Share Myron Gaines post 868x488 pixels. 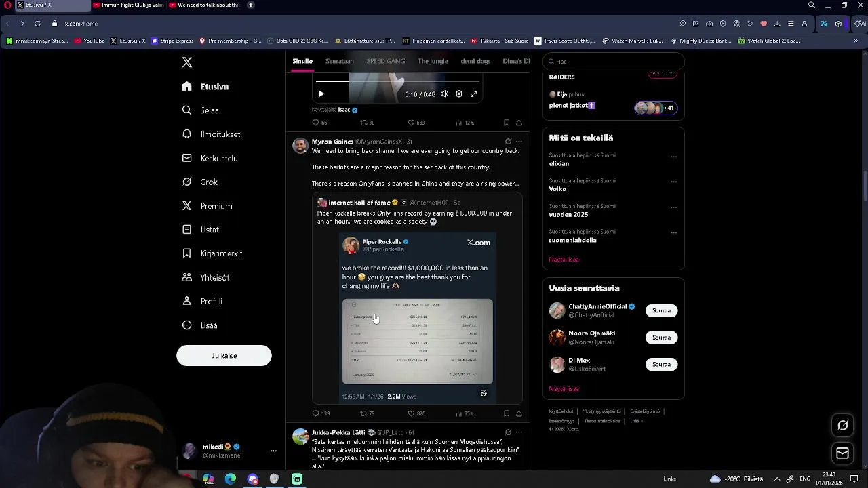click(x=519, y=413)
